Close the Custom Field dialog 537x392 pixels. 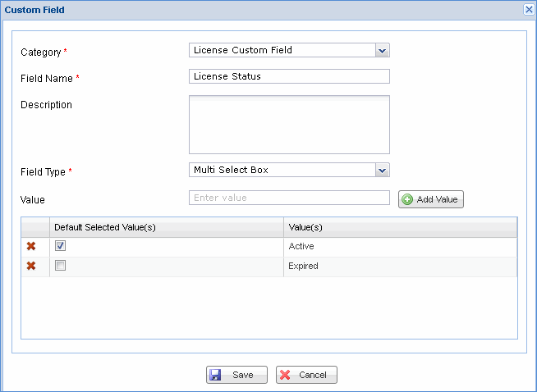point(529,9)
